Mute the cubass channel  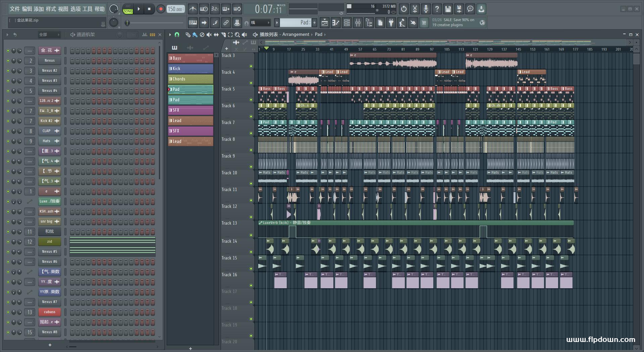tap(8, 312)
